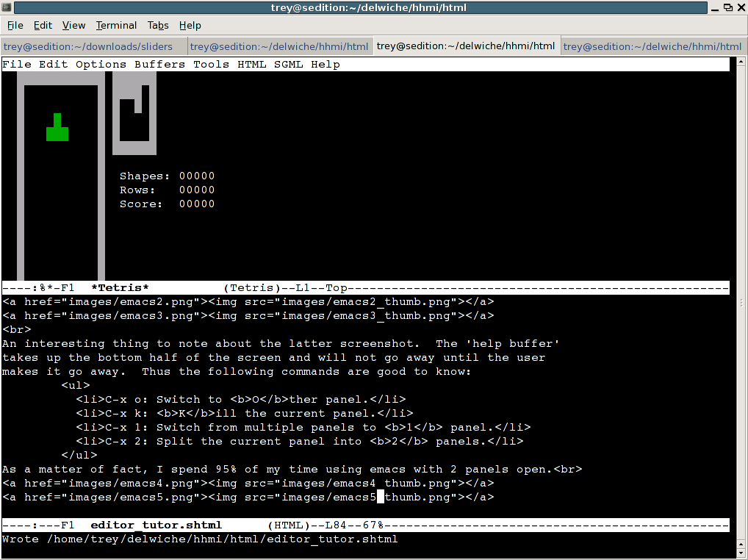
Task: Click the emacs4.png href line
Action: [248, 484]
